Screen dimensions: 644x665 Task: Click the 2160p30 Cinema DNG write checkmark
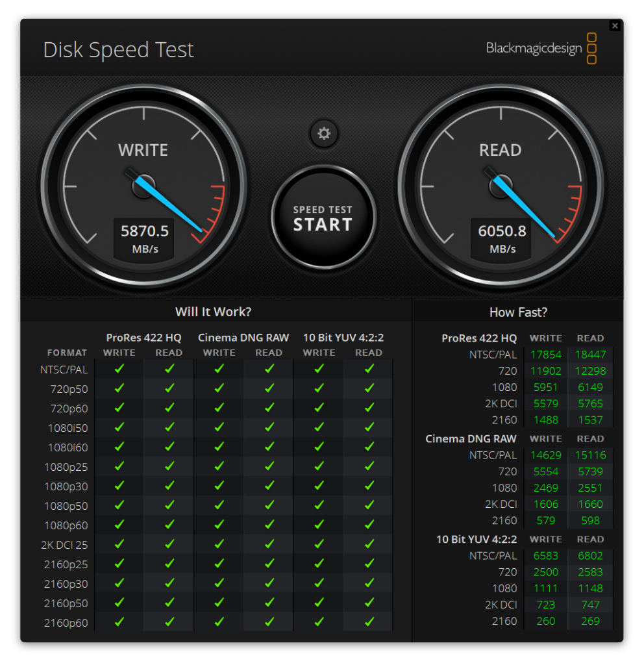coord(219,583)
